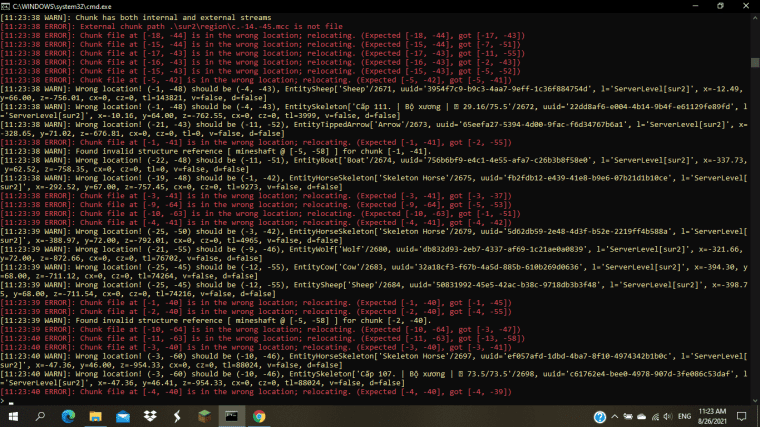
Task: Click the cmd.exe title bar system icon
Action: [x=7, y=6]
